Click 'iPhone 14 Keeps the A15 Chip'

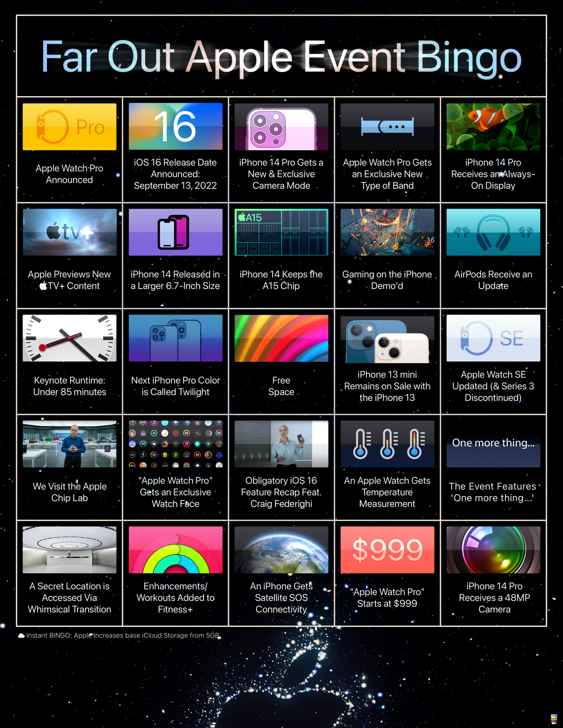(x=281, y=280)
